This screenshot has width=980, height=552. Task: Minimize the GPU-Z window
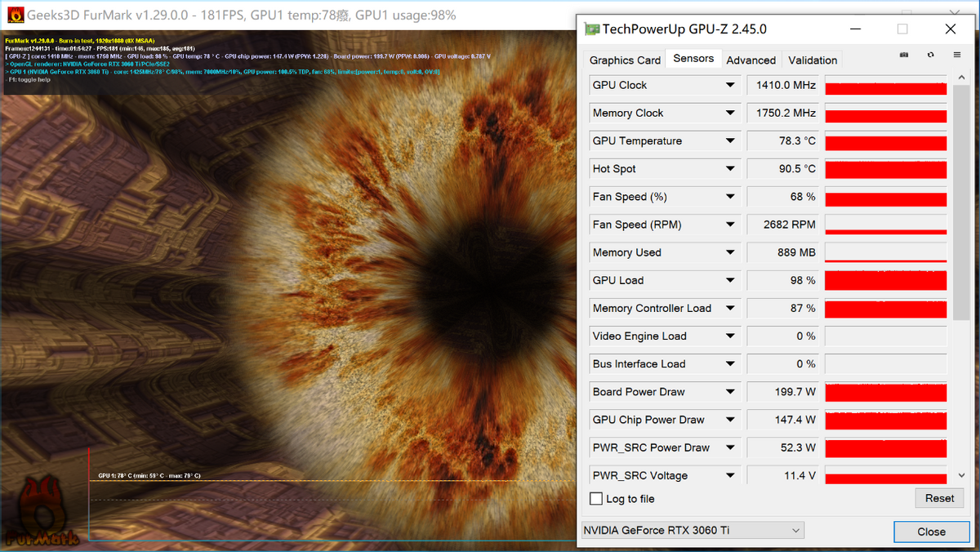855,29
